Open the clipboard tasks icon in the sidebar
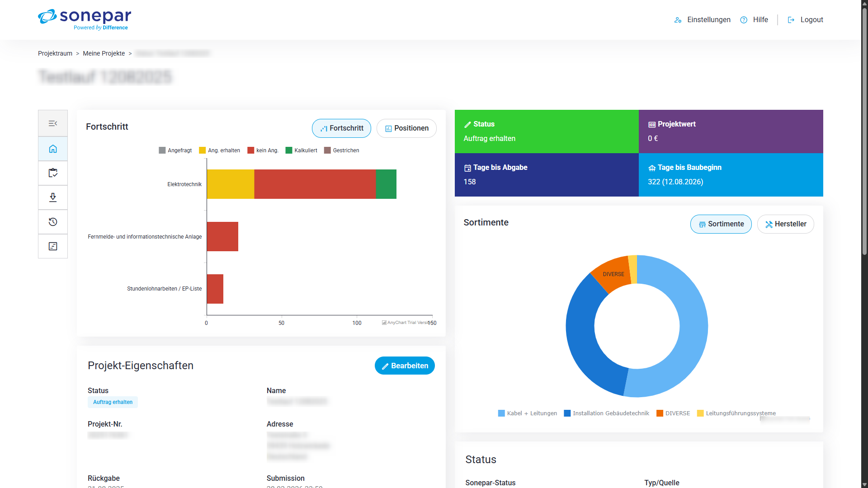 click(x=53, y=173)
